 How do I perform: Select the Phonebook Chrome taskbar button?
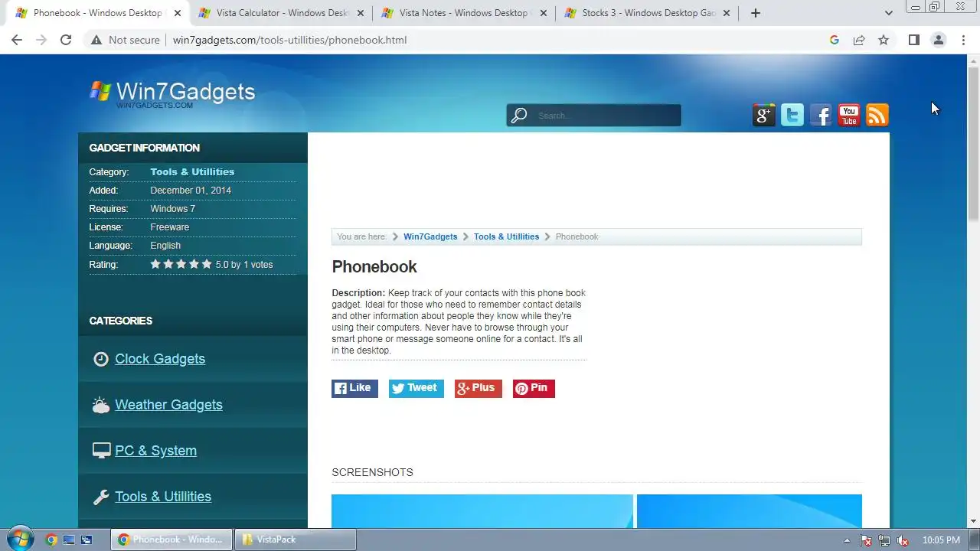pyautogui.click(x=171, y=540)
